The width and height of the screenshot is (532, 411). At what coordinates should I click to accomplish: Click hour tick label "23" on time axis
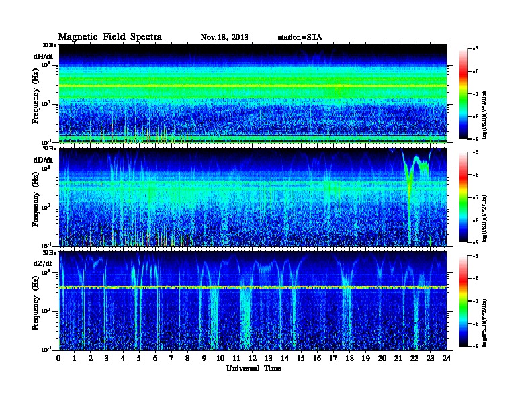click(x=430, y=358)
